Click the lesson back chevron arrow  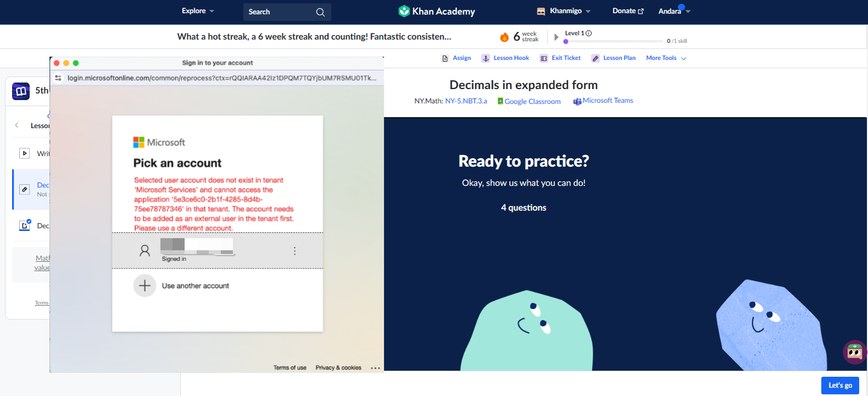(16, 125)
